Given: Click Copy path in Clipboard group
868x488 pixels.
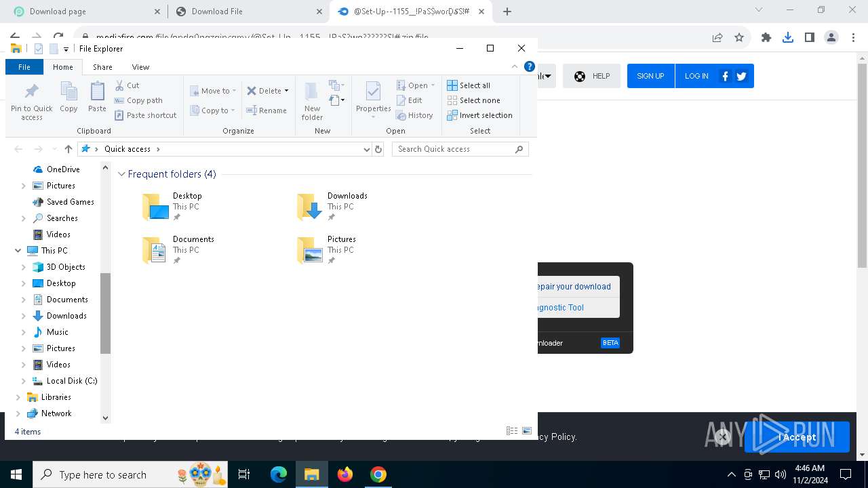Looking at the screenshot, I should click(x=139, y=100).
